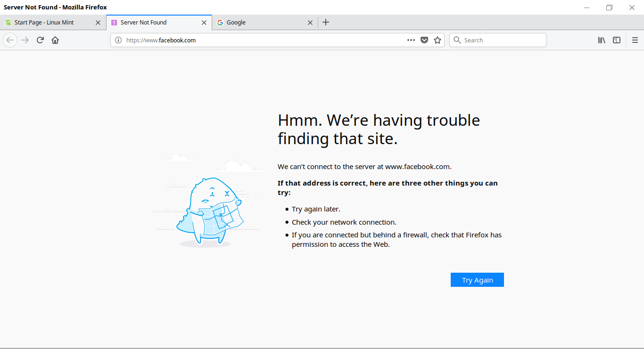Show site information for facebook.com

pos(118,40)
